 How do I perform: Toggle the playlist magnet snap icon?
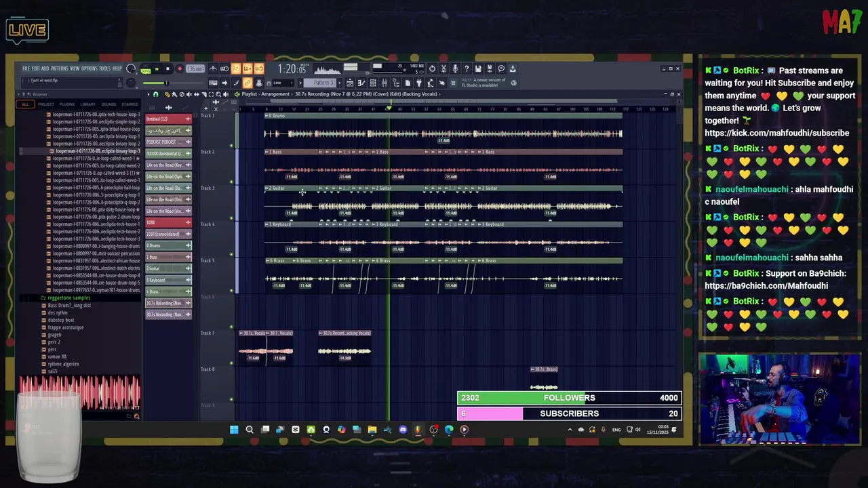155,94
